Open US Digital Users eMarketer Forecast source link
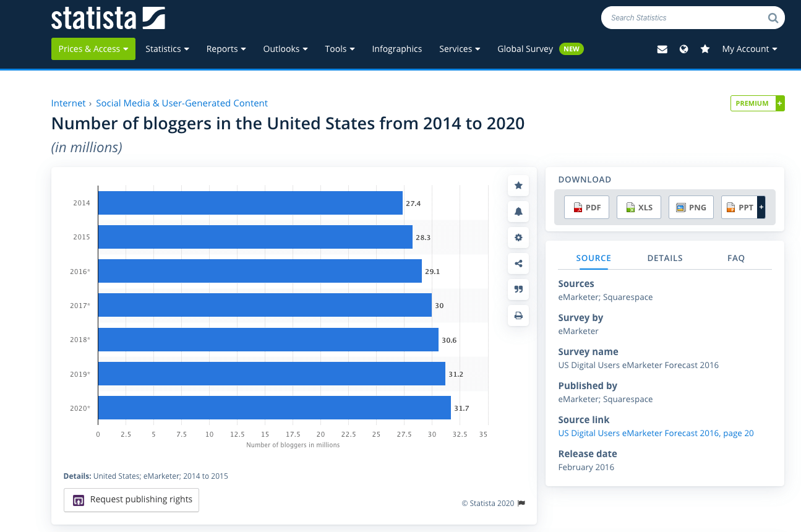 [x=656, y=433]
